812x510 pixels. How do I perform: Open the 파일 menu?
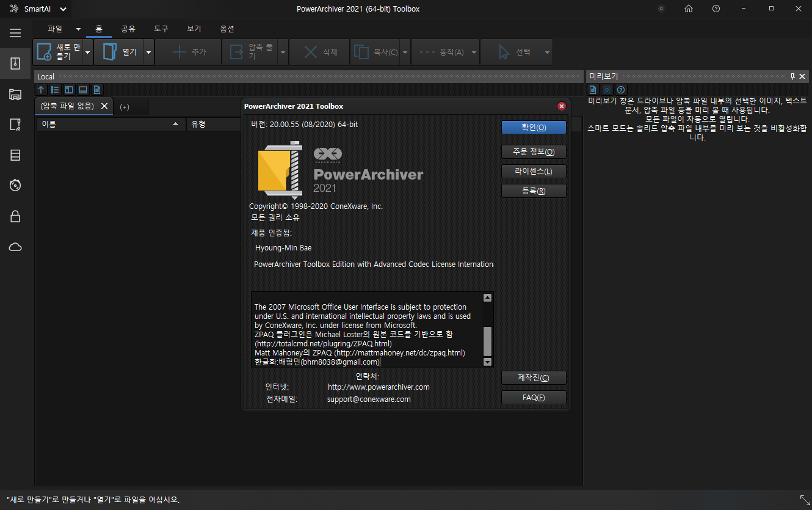(55, 29)
